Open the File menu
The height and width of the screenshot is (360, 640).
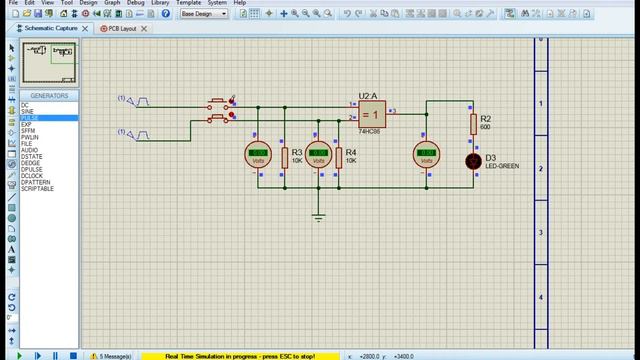[x=13, y=2]
